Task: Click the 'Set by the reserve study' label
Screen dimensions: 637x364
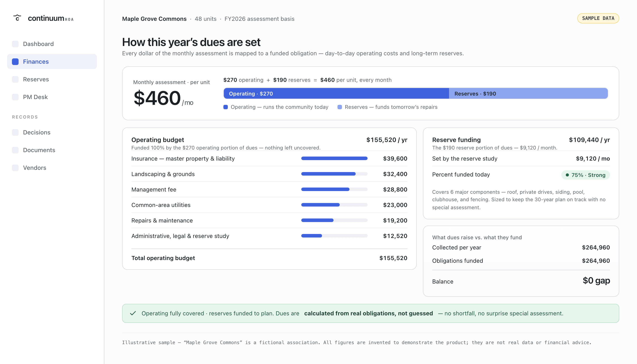Action: [x=464, y=159]
